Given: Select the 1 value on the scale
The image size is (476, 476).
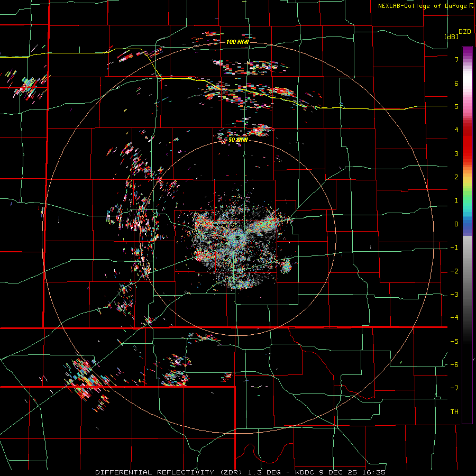Looking at the screenshot, I should click(456, 200).
